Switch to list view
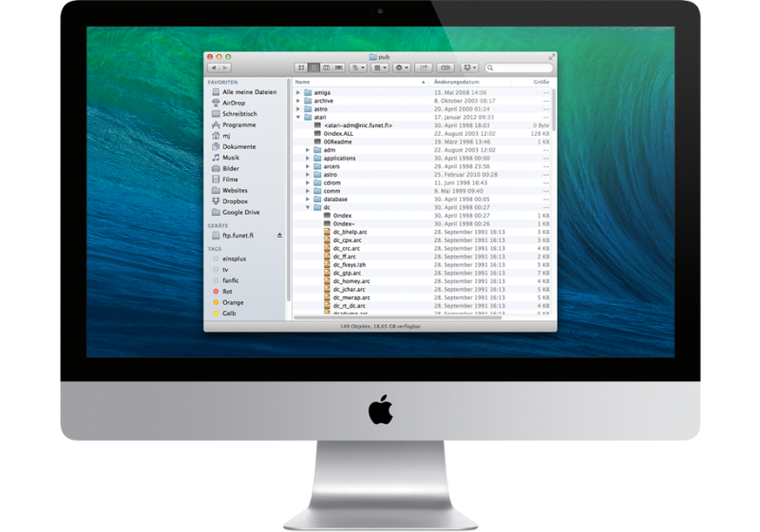 [x=313, y=67]
